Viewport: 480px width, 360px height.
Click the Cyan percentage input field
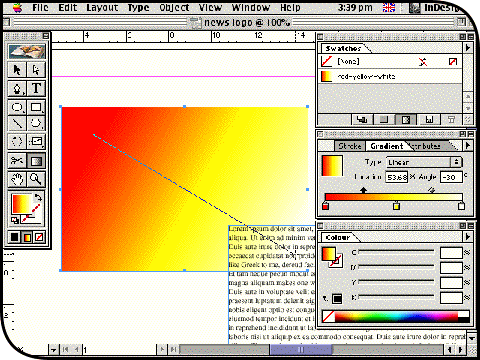(451, 253)
